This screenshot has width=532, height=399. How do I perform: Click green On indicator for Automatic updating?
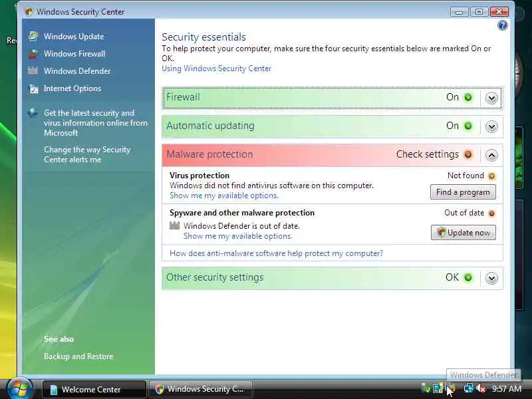click(468, 126)
